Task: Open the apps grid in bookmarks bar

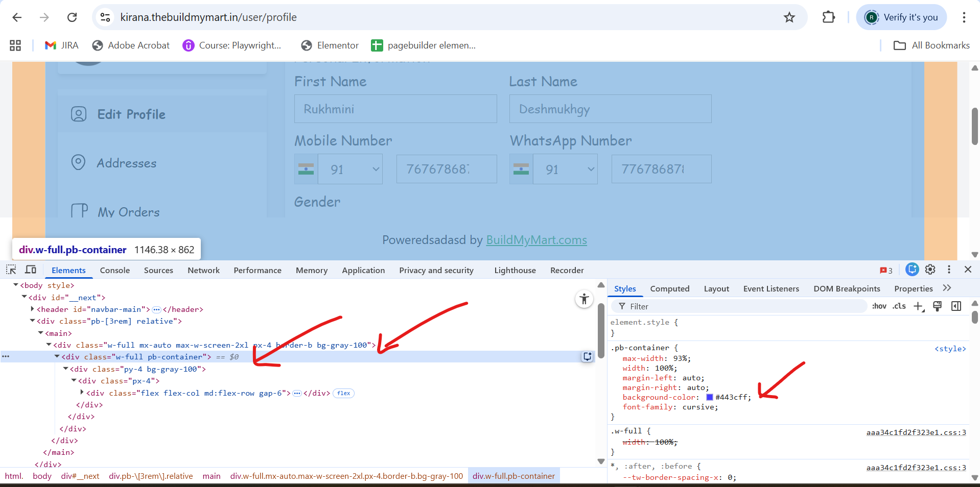Action: coord(15,45)
